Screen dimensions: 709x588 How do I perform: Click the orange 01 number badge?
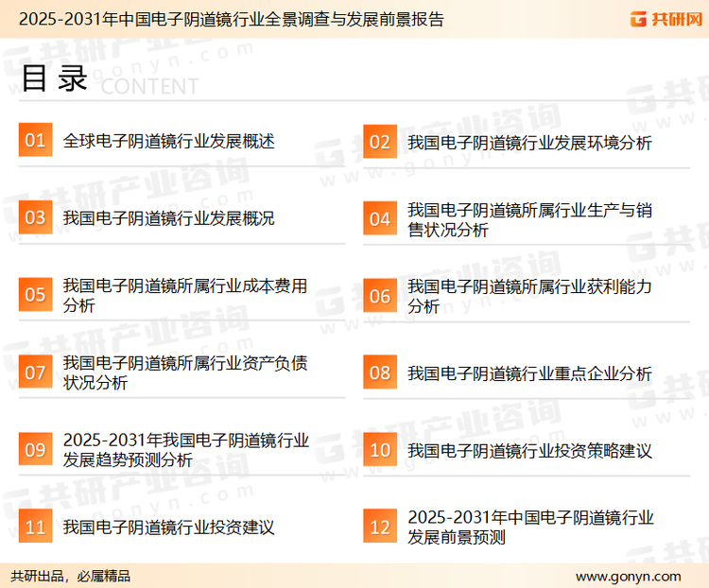(x=35, y=140)
